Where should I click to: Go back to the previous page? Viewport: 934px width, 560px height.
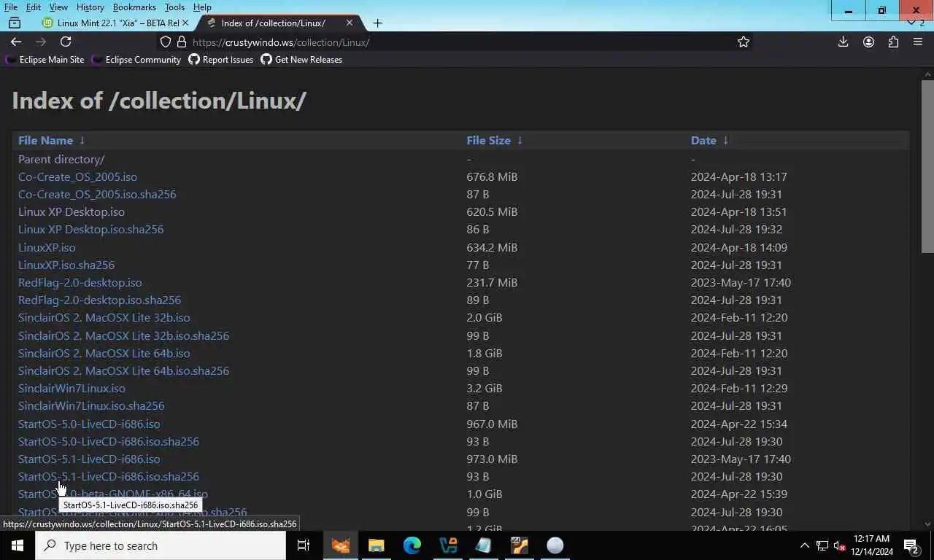click(x=16, y=42)
